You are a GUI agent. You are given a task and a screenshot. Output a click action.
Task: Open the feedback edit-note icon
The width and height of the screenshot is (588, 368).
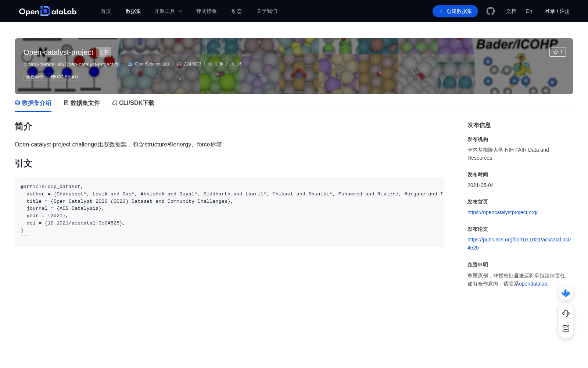click(x=566, y=328)
